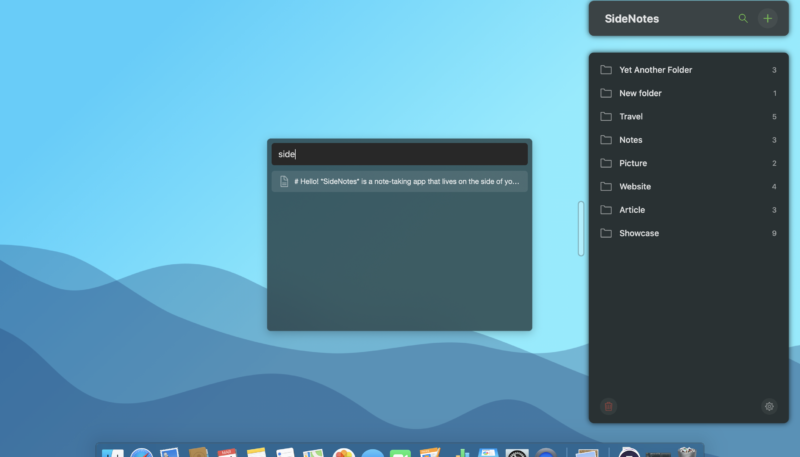Screen dimensions: 800x457
Task: Click the Showcase folder note count 9
Action: click(774, 233)
